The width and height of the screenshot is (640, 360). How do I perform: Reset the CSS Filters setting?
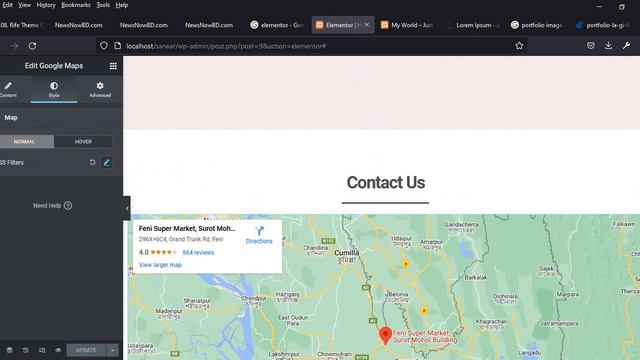tap(92, 162)
